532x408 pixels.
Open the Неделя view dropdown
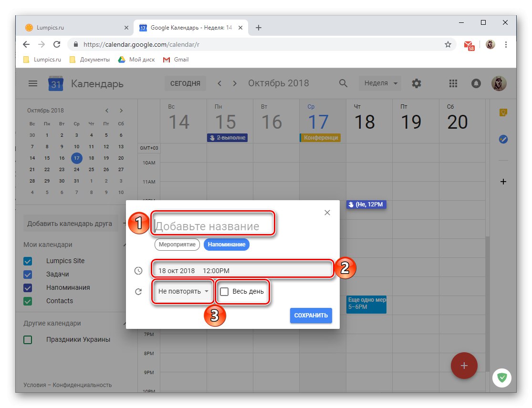pos(379,83)
